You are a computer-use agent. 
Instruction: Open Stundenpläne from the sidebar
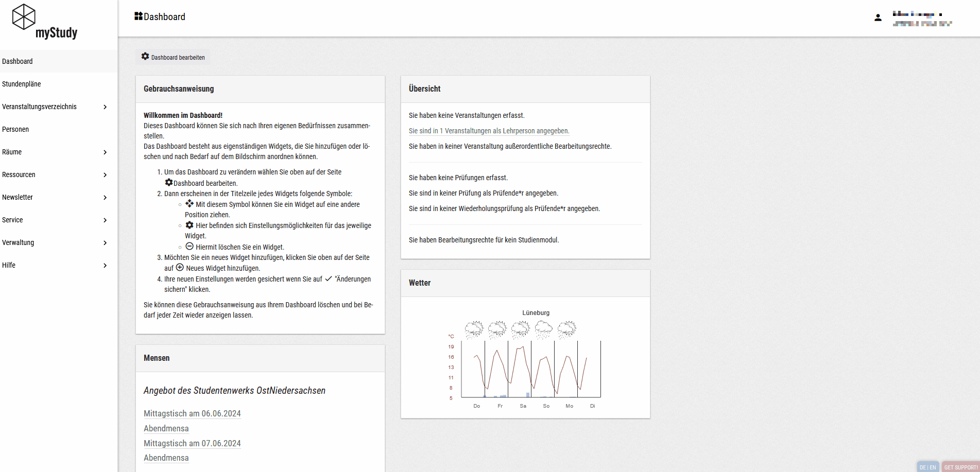59,84
